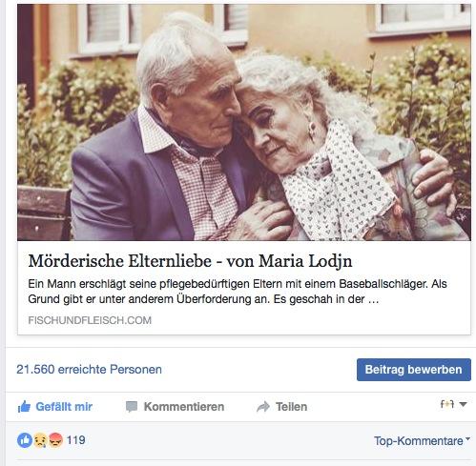Select the sad crying reaction emoji
This screenshot has height=466, width=476.
40,440
